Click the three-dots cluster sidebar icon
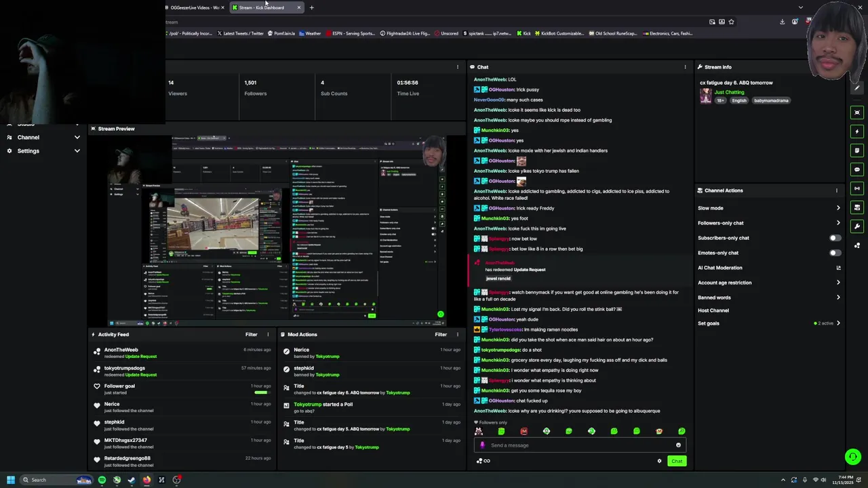The width and height of the screenshot is (868, 488). pos(857,245)
